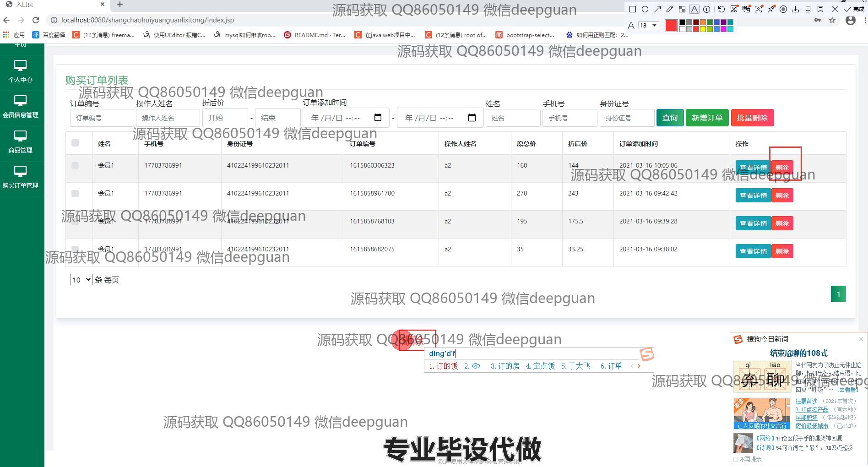Click the green 新增订单 button
This screenshot has width=868, height=467.
pos(707,118)
